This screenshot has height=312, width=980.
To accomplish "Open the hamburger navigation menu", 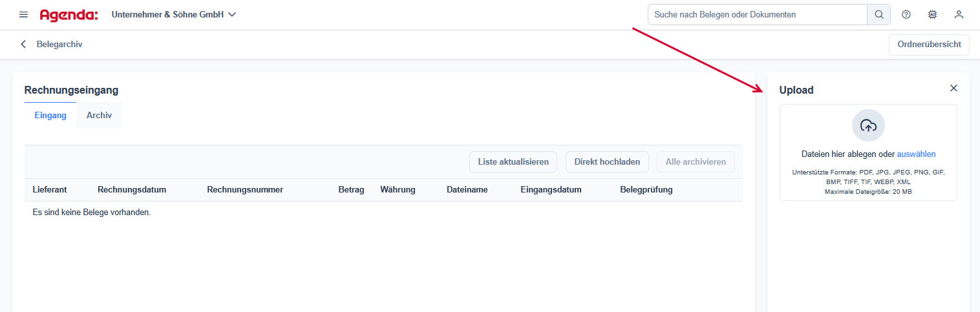I will coord(24,14).
